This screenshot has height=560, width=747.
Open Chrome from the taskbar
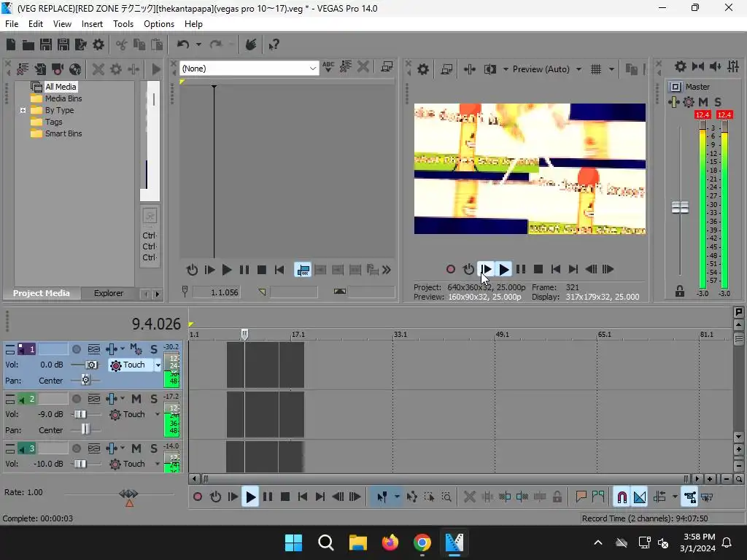click(x=422, y=542)
